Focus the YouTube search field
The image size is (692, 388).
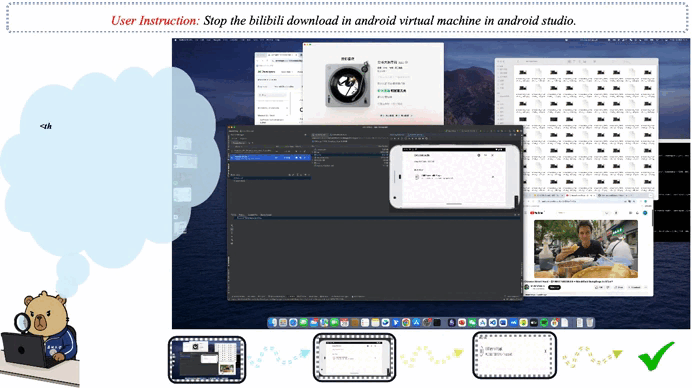coord(581,213)
